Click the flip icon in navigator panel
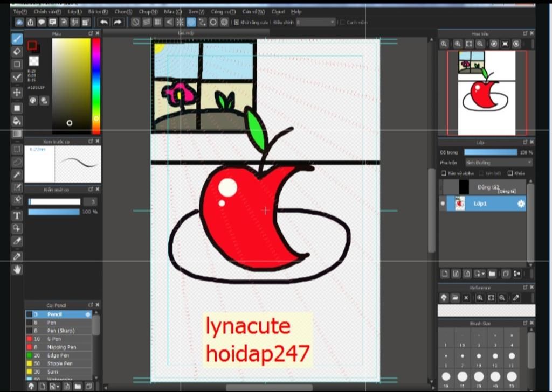 click(505, 44)
